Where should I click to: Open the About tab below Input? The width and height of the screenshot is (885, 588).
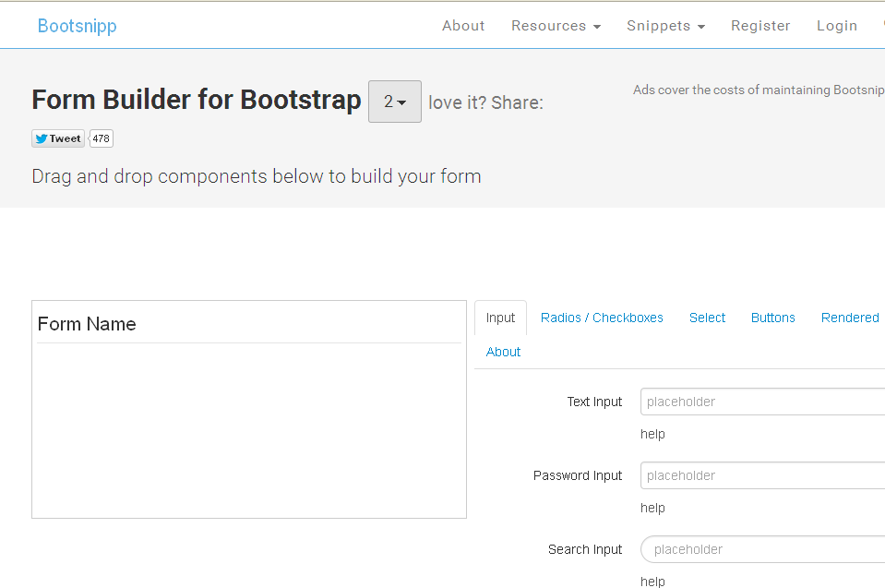tap(504, 352)
